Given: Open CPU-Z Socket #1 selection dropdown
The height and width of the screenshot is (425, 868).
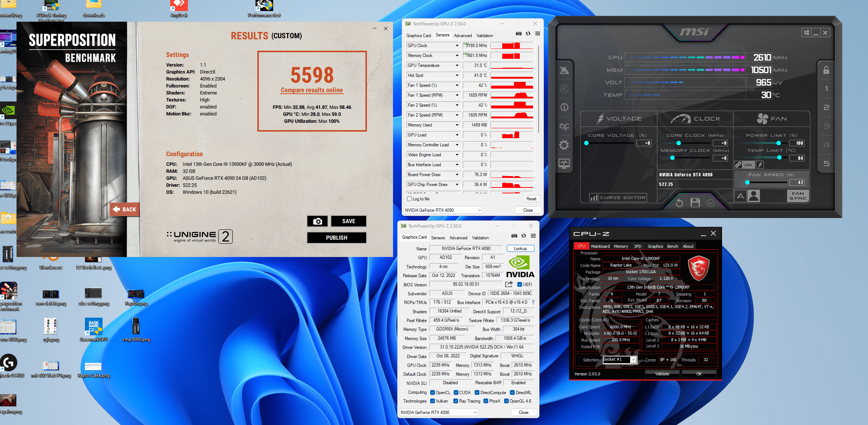Looking at the screenshot, I should 620,360.
